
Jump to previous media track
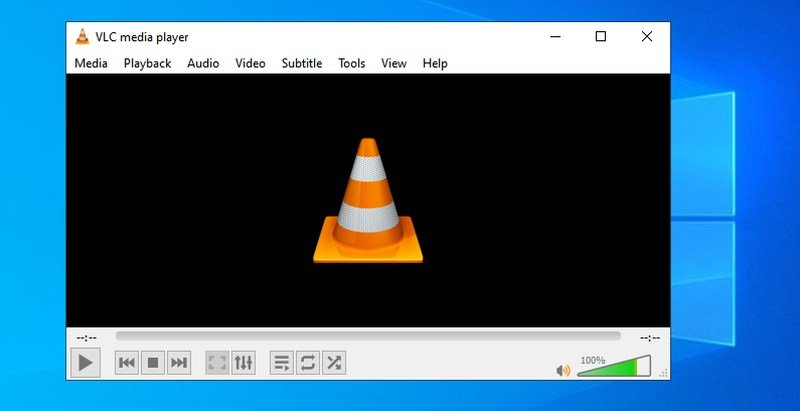tap(127, 363)
